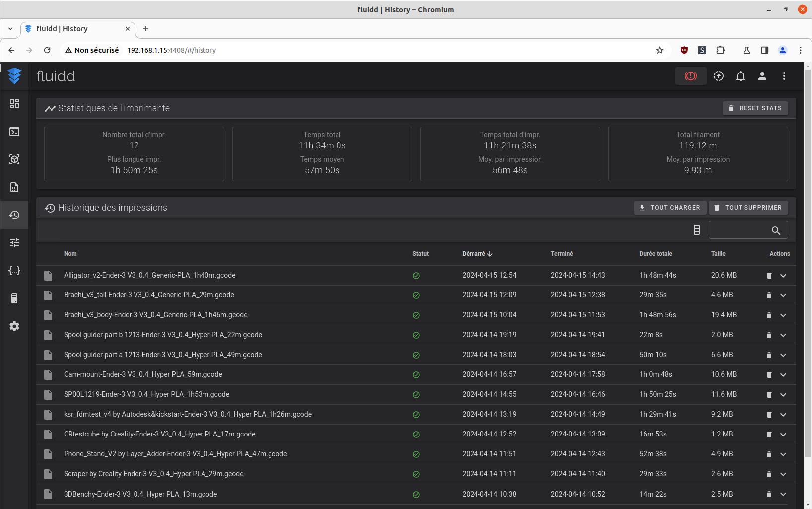
Task: Sort the table by Durée totale column
Action: [655, 254]
